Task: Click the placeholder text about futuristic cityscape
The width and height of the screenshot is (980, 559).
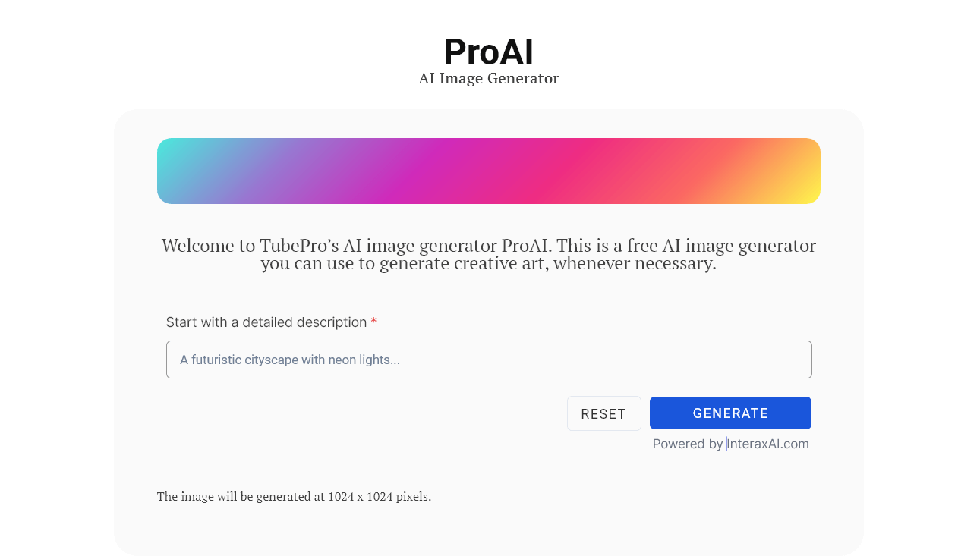Action: click(x=289, y=359)
